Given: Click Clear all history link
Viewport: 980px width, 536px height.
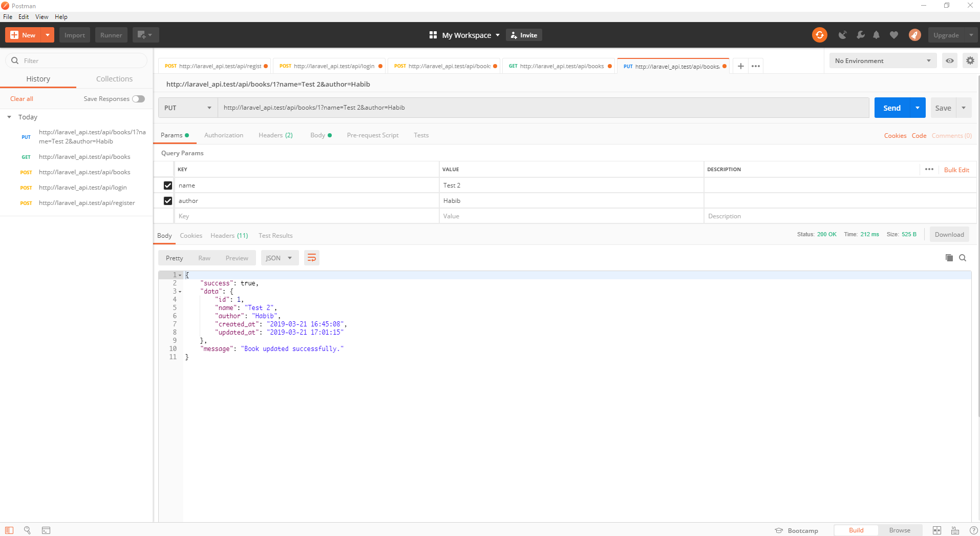Looking at the screenshot, I should [x=22, y=99].
